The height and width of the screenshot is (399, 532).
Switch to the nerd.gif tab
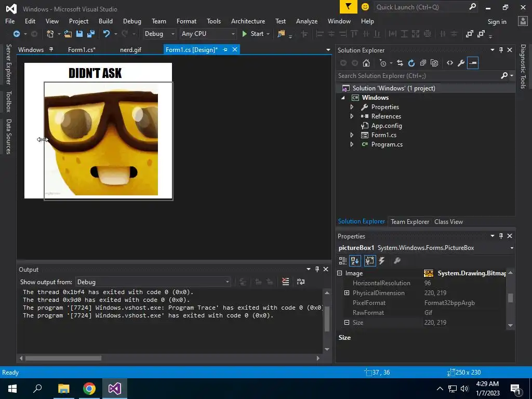coord(130,49)
